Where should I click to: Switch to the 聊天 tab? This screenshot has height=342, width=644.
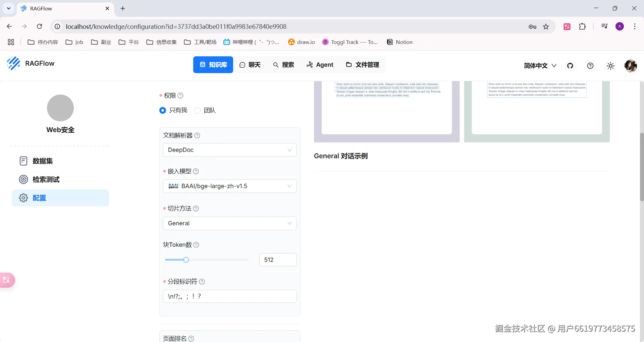[x=250, y=65]
